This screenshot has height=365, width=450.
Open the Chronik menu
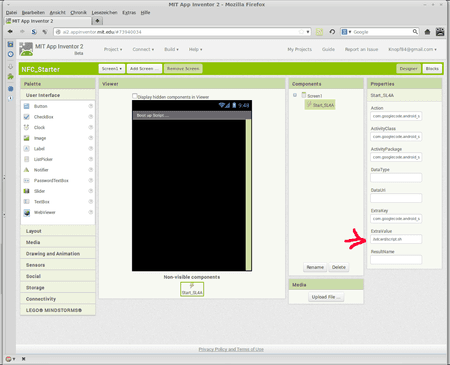tap(78, 12)
